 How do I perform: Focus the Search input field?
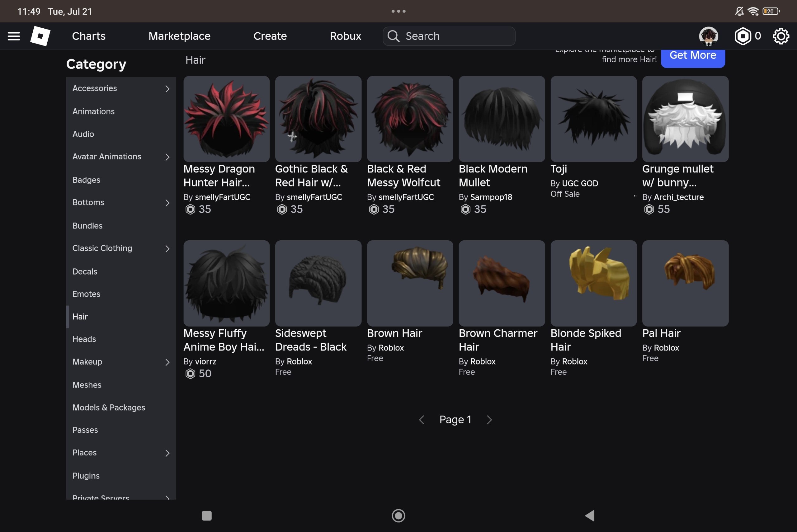coord(449,36)
